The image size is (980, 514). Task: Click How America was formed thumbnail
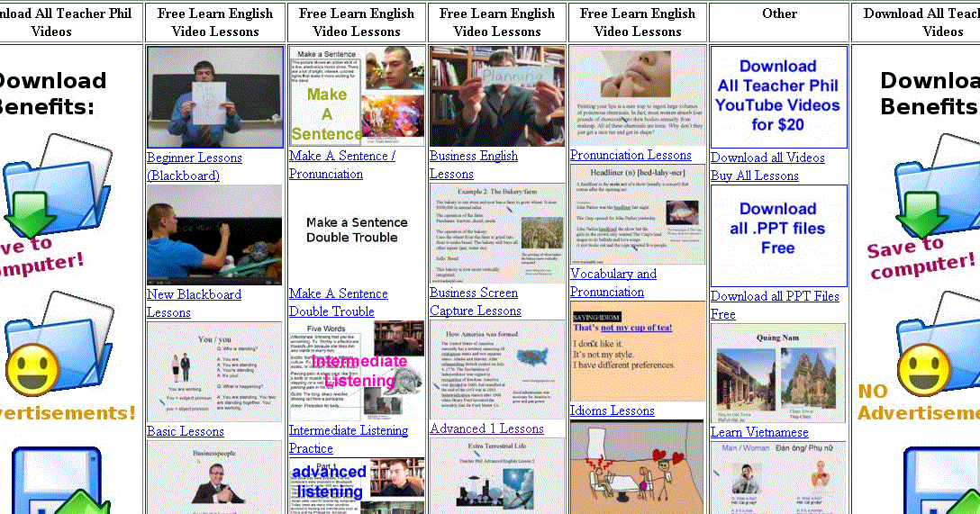click(x=497, y=370)
